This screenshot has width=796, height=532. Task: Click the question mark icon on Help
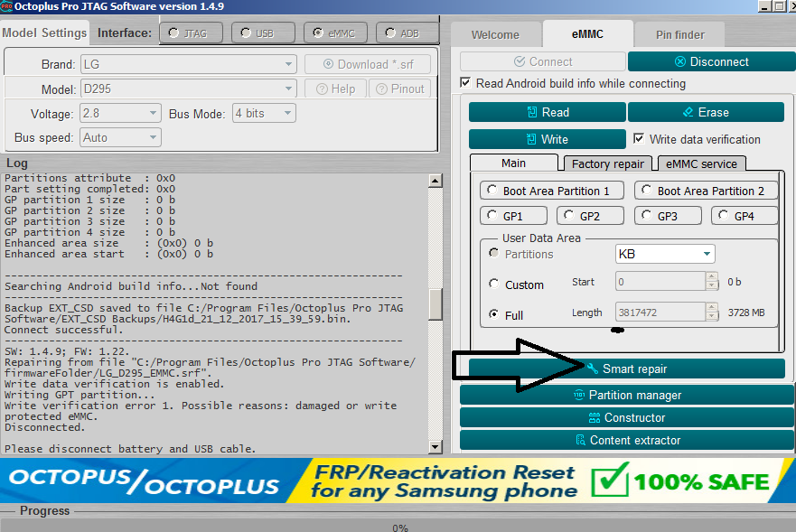pyautogui.click(x=322, y=89)
